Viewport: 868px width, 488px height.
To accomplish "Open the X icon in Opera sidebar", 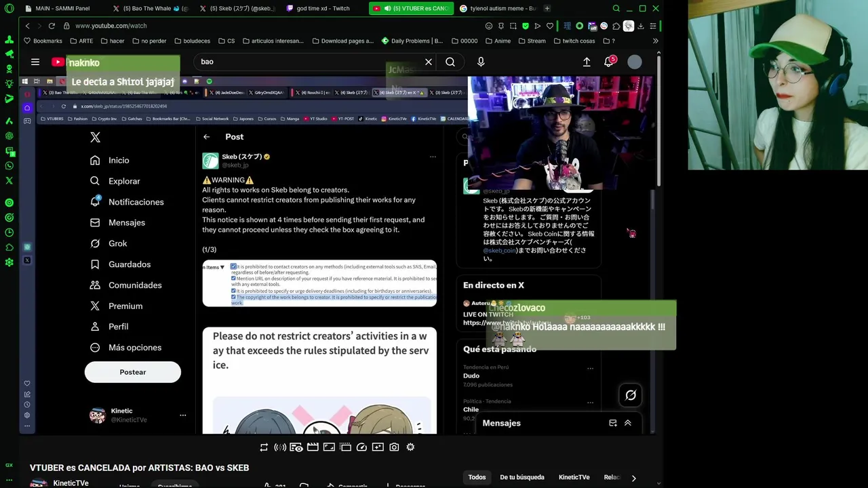I will (9, 180).
